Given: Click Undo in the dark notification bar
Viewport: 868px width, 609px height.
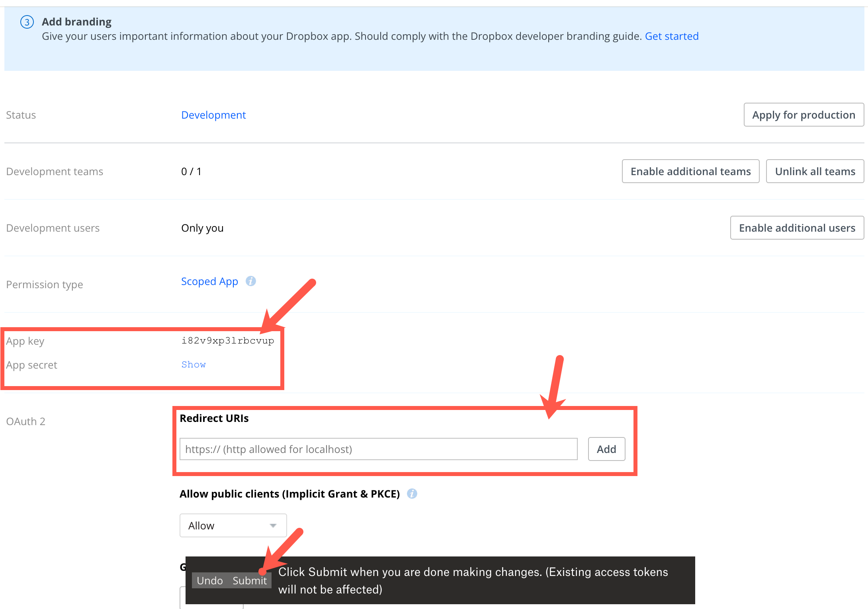Looking at the screenshot, I should [210, 581].
